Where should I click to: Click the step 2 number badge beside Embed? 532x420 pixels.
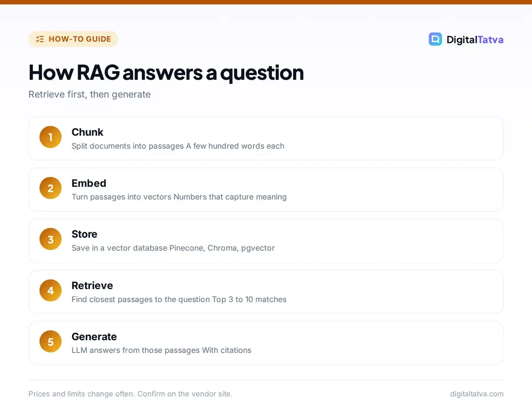51,188
